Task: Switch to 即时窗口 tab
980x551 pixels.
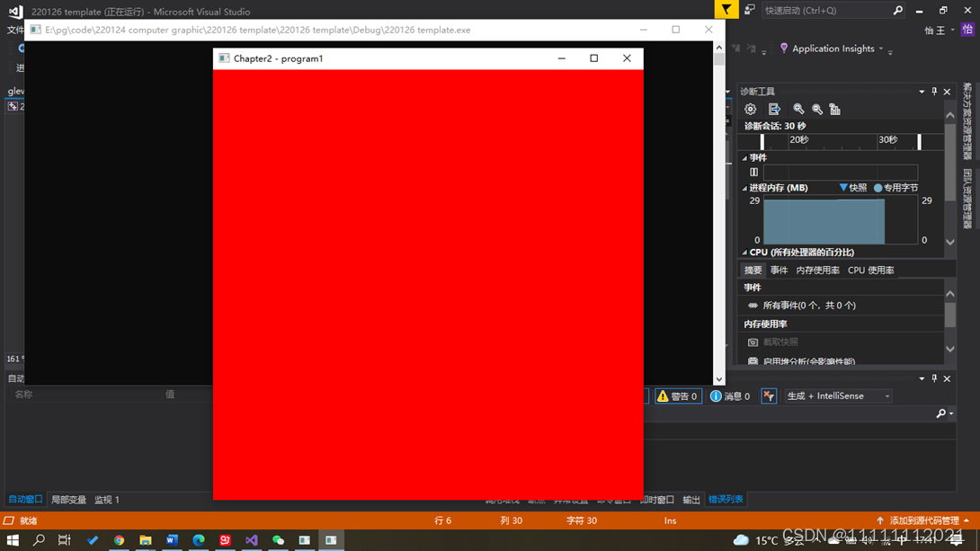Action: coord(656,500)
